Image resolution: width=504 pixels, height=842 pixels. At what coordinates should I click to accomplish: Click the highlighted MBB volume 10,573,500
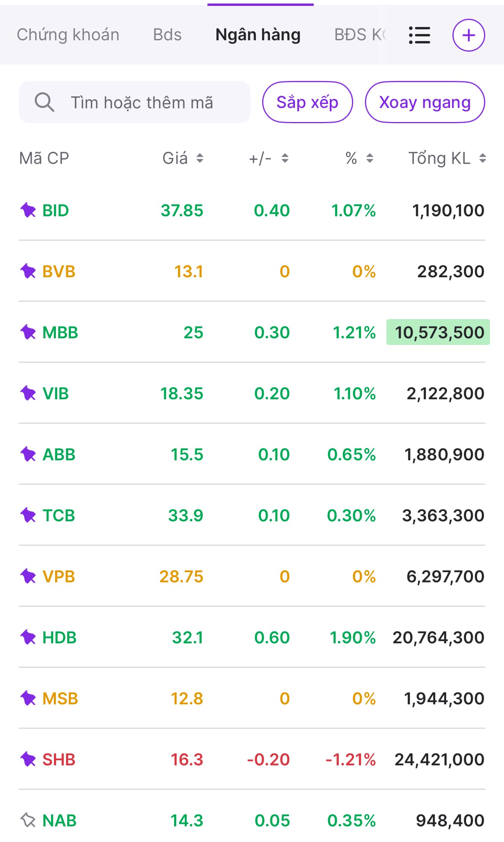click(438, 332)
